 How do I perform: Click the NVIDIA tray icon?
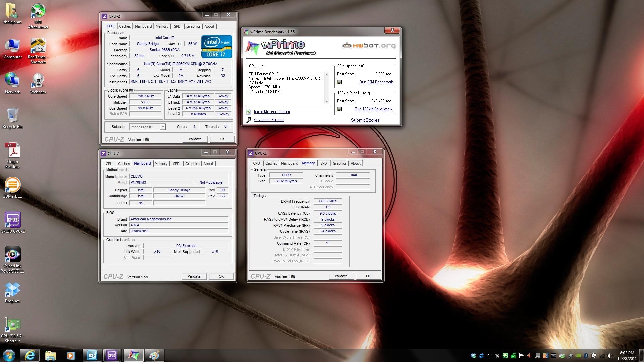click(578, 356)
